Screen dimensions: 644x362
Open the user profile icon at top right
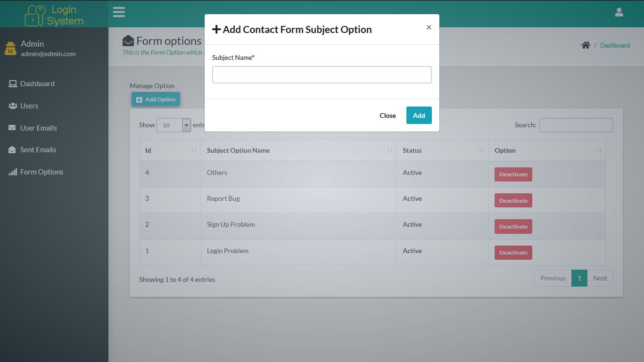click(x=619, y=12)
